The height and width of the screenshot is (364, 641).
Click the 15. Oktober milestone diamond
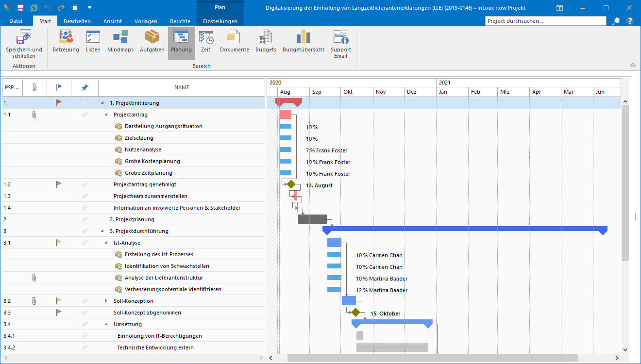pos(355,313)
